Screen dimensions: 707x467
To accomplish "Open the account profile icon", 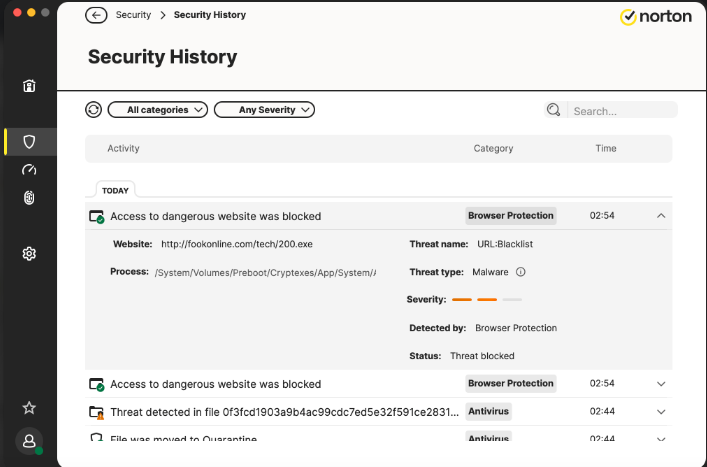I will 29,441.
